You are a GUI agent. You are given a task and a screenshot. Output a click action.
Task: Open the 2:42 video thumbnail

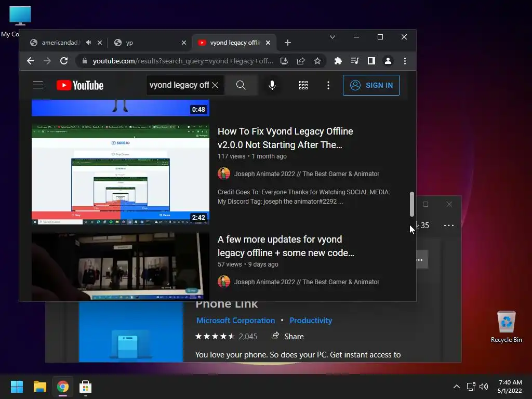pos(121,175)
